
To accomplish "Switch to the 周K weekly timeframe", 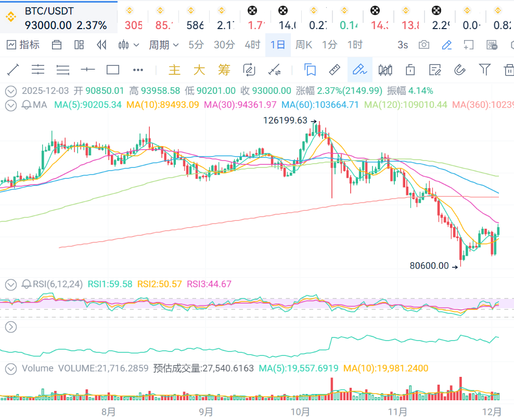I will 304,45.
